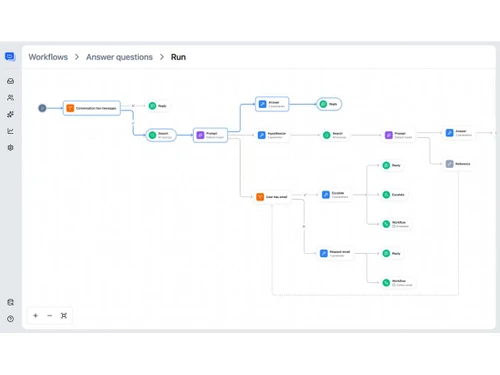Select the Workflow Collect email node
The height and width of the screenshot is (375, 500).
[x=398, y=283]
